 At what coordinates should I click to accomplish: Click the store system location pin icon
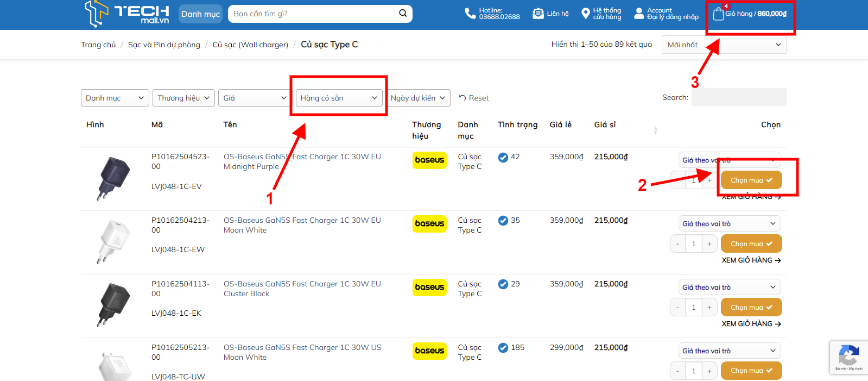coord(585,14)
